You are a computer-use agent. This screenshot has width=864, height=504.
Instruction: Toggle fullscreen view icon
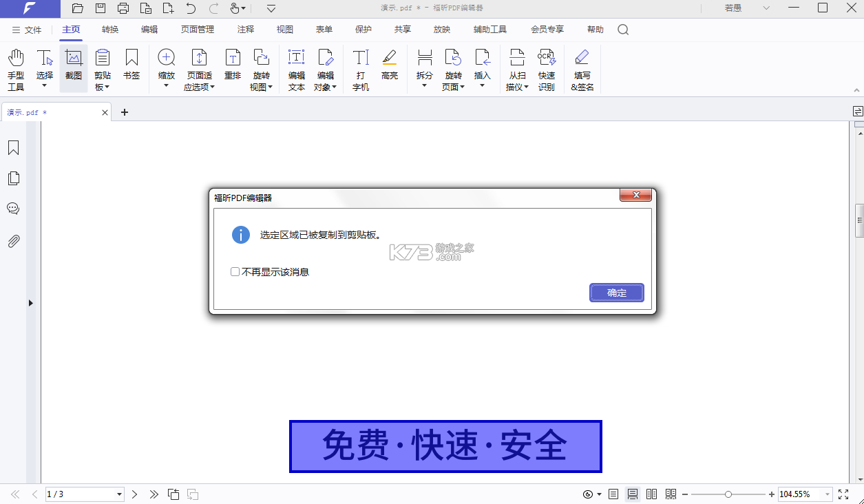tap(843, 494)
